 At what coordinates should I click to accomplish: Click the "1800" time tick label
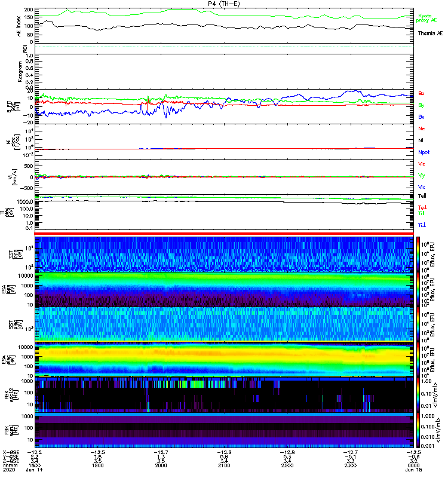pos(35,465)
